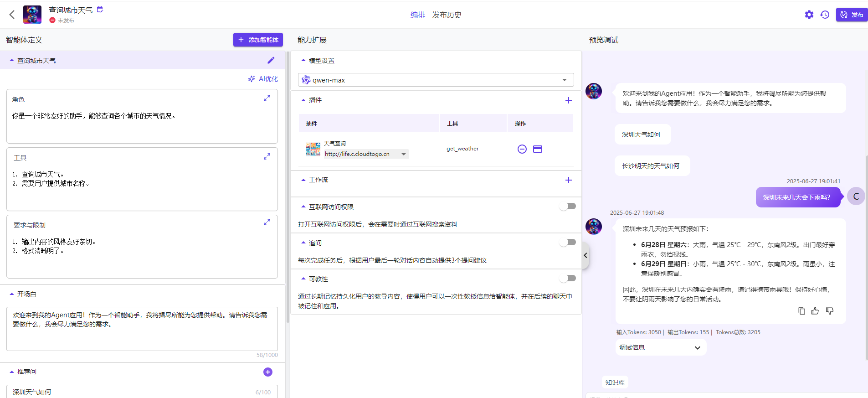868x398 pixels.
Task: Click the 添加智能体 button
Action: (x=258, y=40)
